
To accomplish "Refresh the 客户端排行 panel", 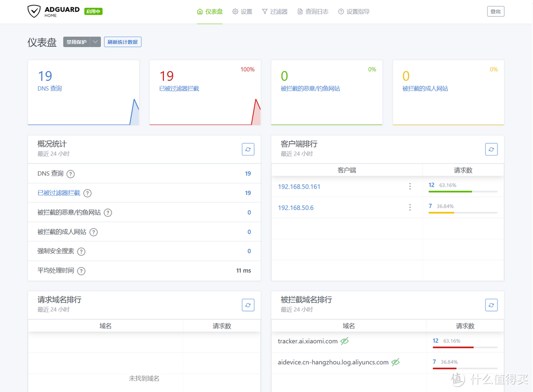I will (x=491, y=149).
